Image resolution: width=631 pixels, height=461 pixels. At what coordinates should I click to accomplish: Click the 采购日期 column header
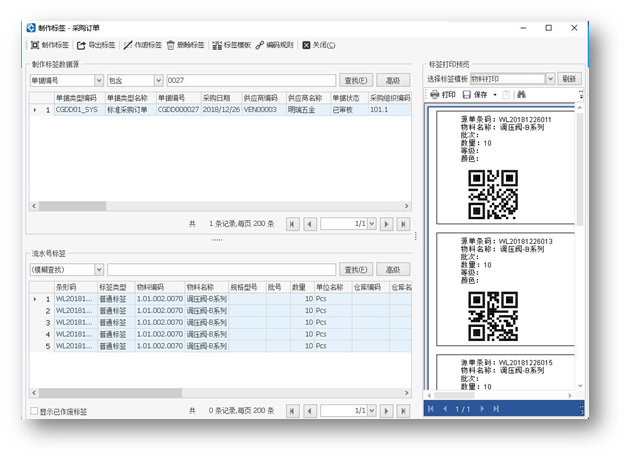221,98
